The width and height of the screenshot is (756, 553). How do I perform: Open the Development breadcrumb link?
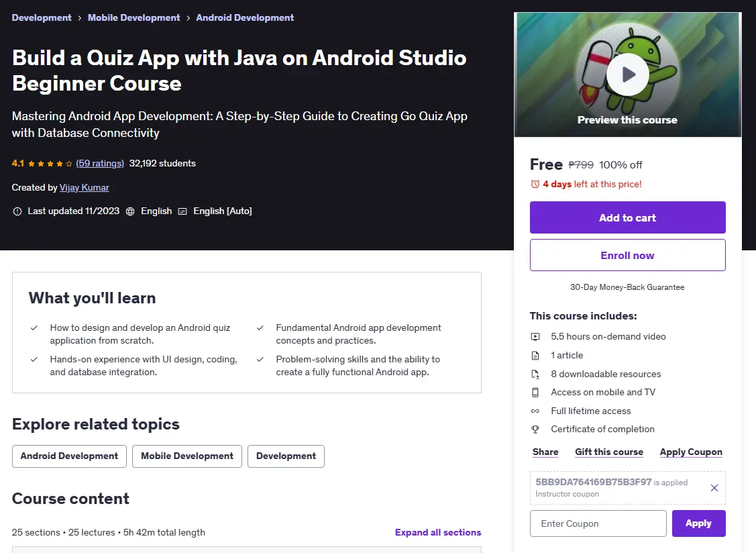pyautogui.click(x=42, y=18)
